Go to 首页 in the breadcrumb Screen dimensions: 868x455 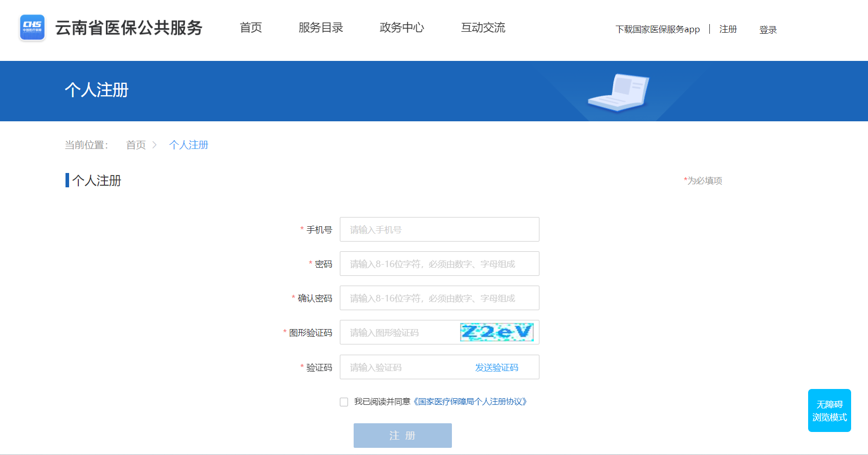[x=136, y=145]
